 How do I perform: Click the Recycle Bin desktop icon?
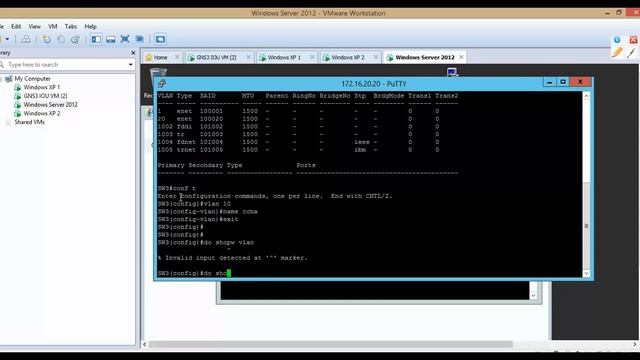click(158, 73)
